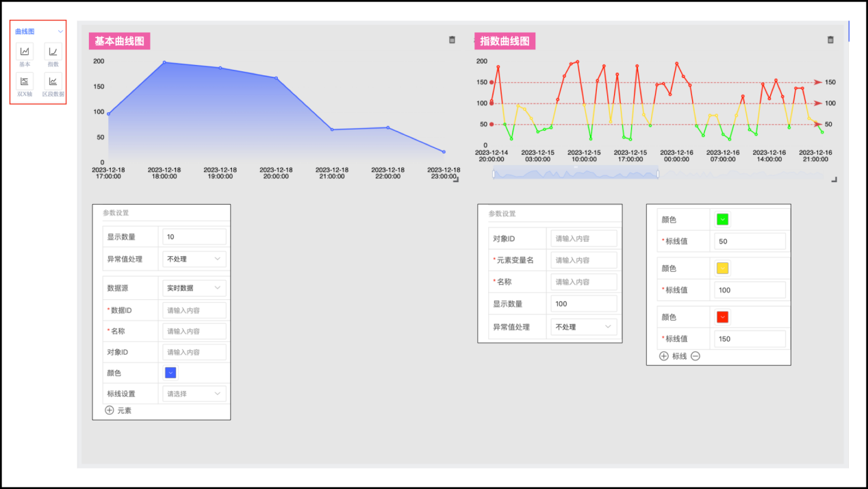Click the right handle of data zoom slider
The height and width of the screenshot is (489, 868).
[x=658, y=174]
